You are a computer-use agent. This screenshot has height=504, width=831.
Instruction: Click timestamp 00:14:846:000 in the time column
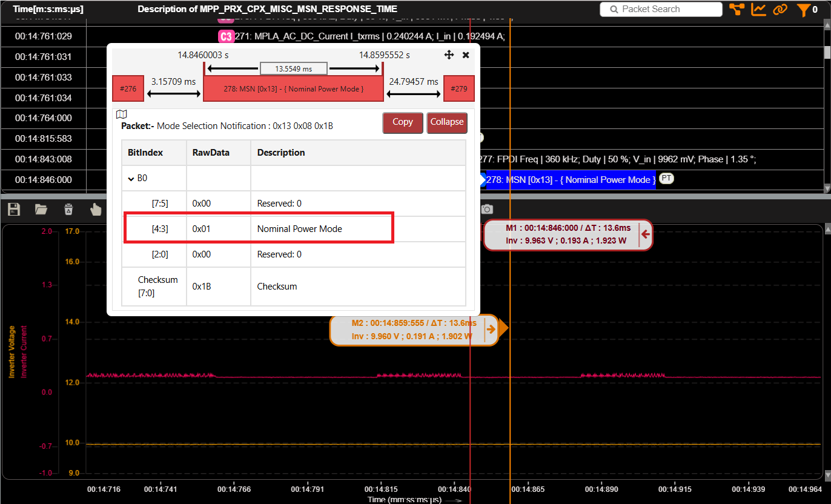(44, 180)
